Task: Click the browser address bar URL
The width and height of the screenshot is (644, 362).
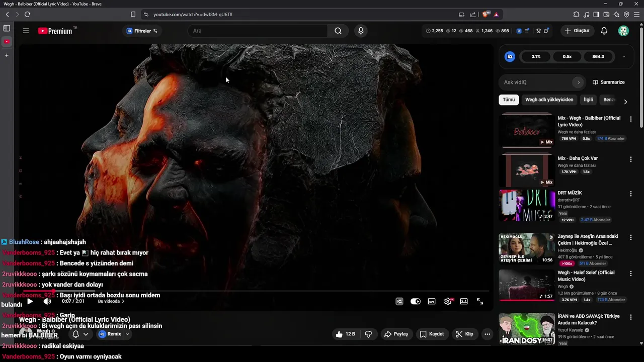Action: click(x=193, y=14)
